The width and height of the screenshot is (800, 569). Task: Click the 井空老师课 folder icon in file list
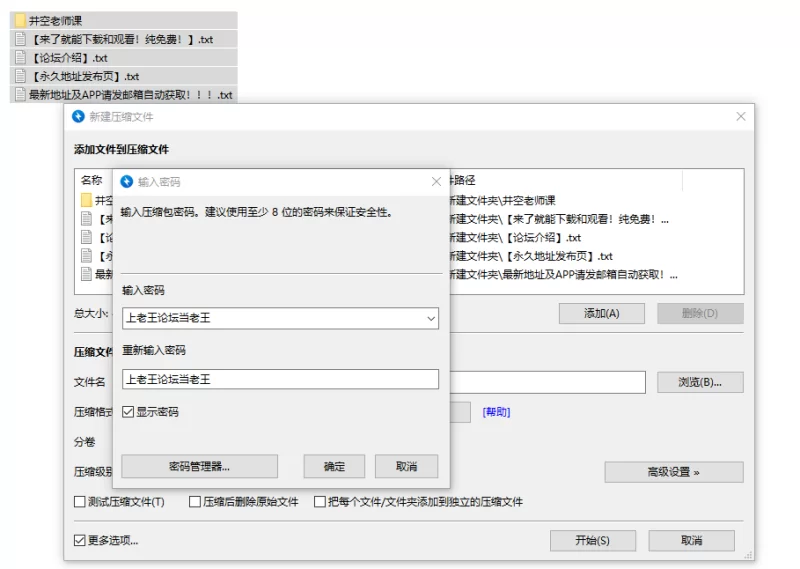[x=20, y=20]
